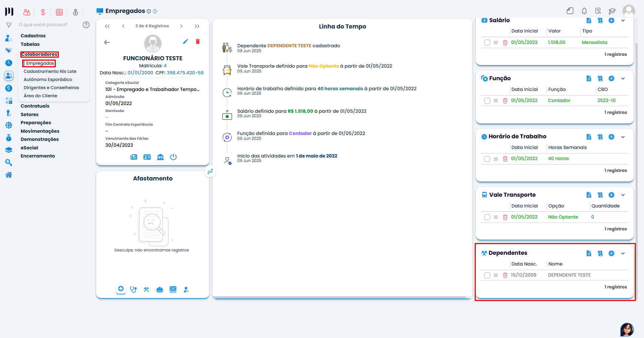
Task: Click the search field 'O que você procura?'
Action: point(48,25)
